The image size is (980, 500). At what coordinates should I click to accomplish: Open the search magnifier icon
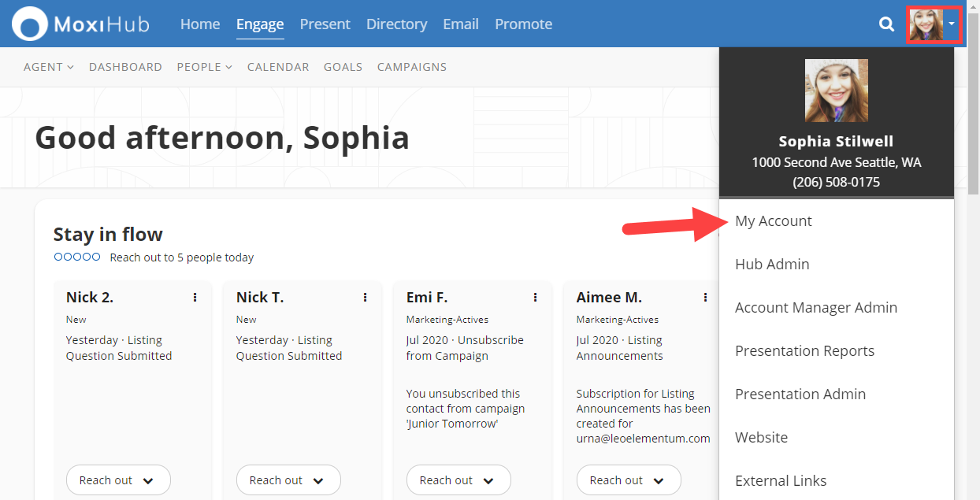[886, 24]
